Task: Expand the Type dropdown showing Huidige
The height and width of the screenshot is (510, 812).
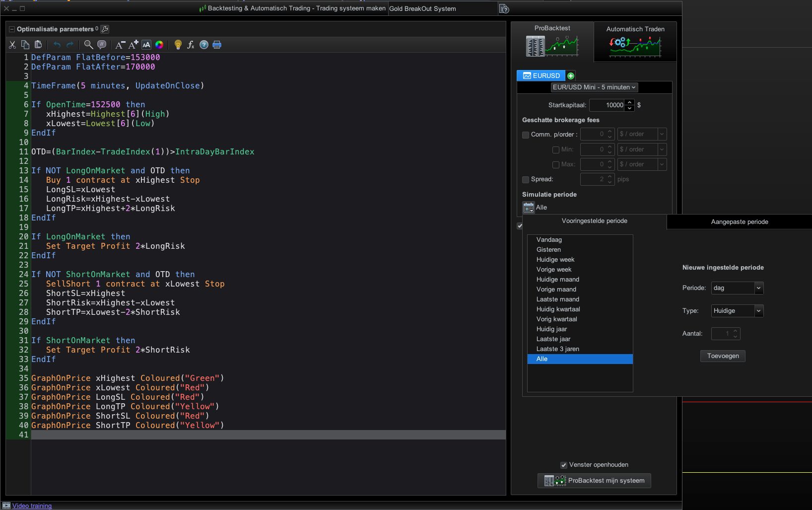Action: coord(737,311)
